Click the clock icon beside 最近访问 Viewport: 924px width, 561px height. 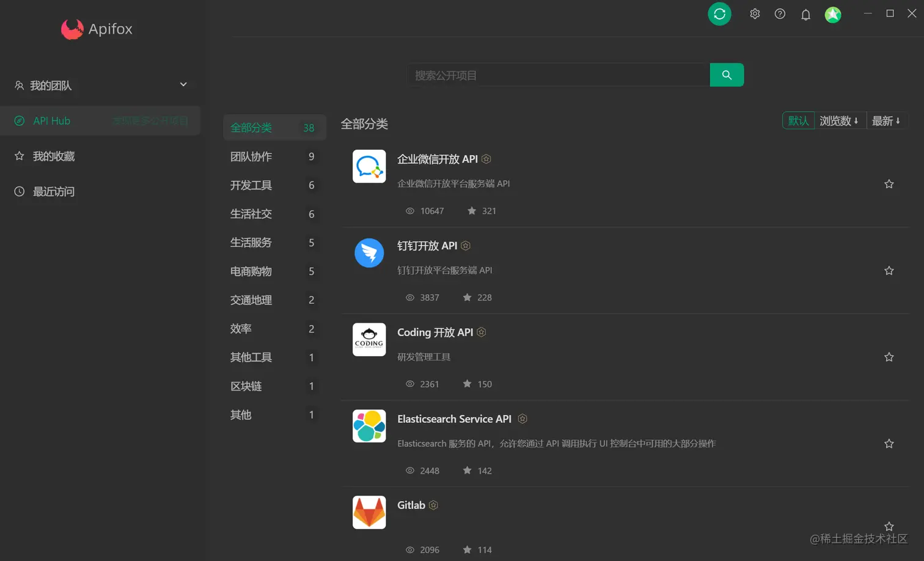[20, 191]
